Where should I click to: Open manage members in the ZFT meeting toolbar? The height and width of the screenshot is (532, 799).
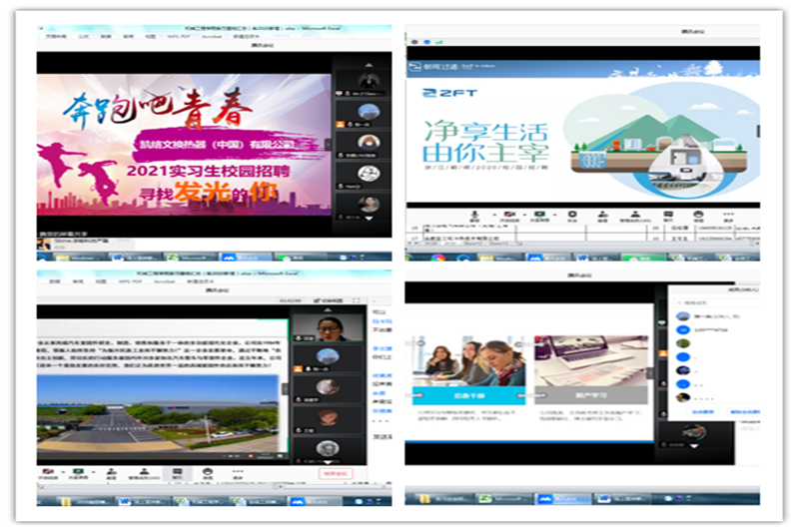[632, 217]
